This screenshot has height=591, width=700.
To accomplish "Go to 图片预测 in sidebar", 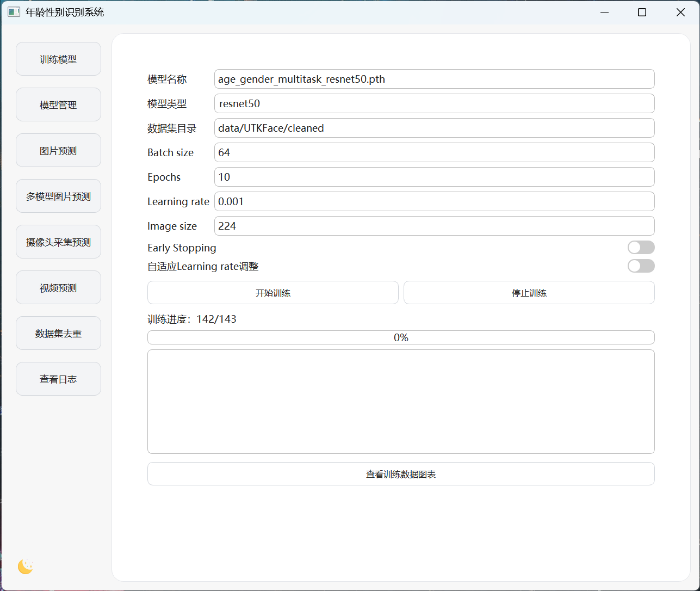I will [58, 151].
